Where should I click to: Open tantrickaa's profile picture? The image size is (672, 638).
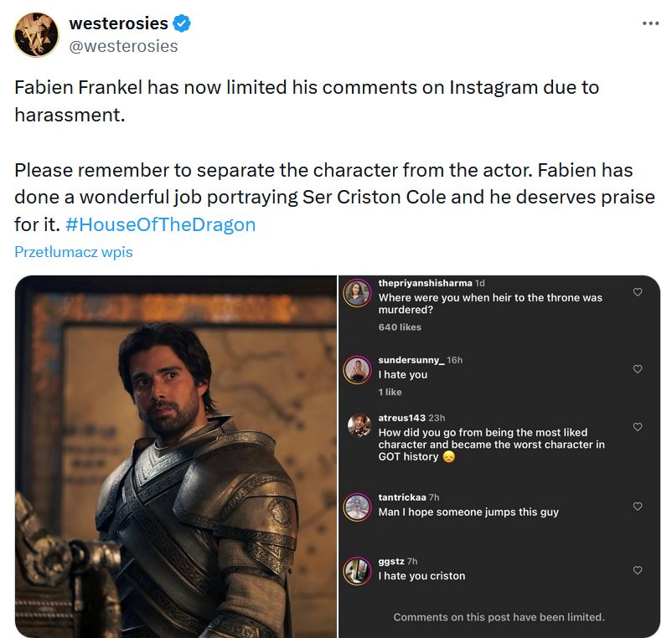[x=358, y=507]
